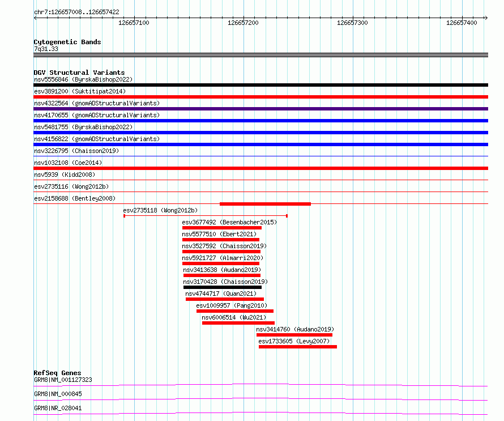Open variant nsv3527592 (Chaisson2019)
Screen dimensions: 504x421
[224, 246]
